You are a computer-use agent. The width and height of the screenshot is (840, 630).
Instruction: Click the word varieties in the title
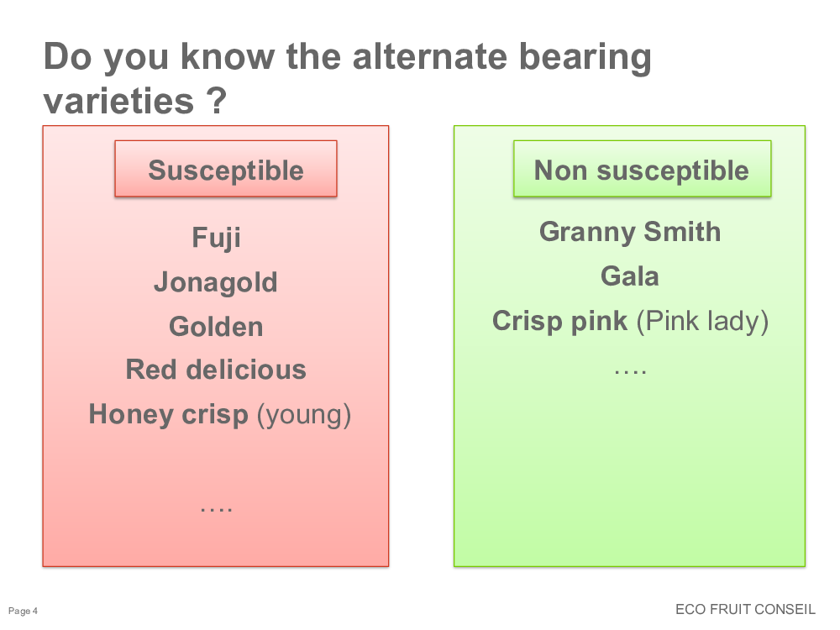coord(118,101)
